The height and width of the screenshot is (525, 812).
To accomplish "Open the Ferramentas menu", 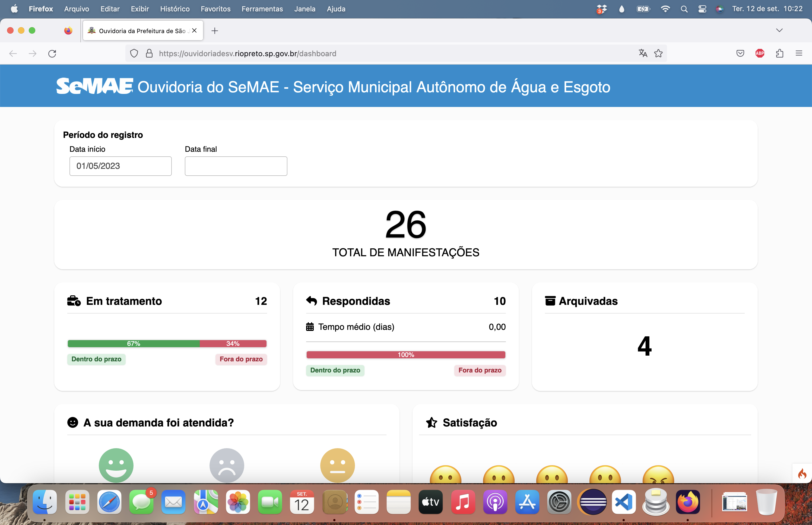I will pos(262,9).
